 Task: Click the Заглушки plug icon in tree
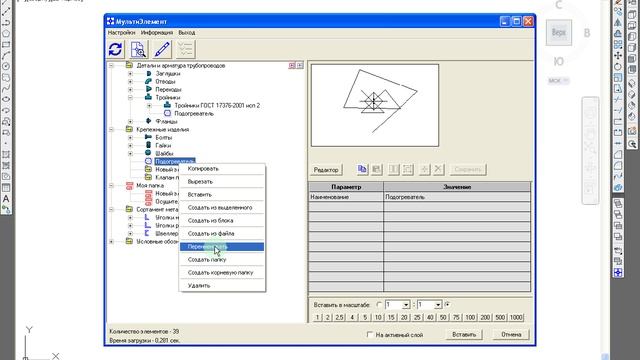pos(149,73)
